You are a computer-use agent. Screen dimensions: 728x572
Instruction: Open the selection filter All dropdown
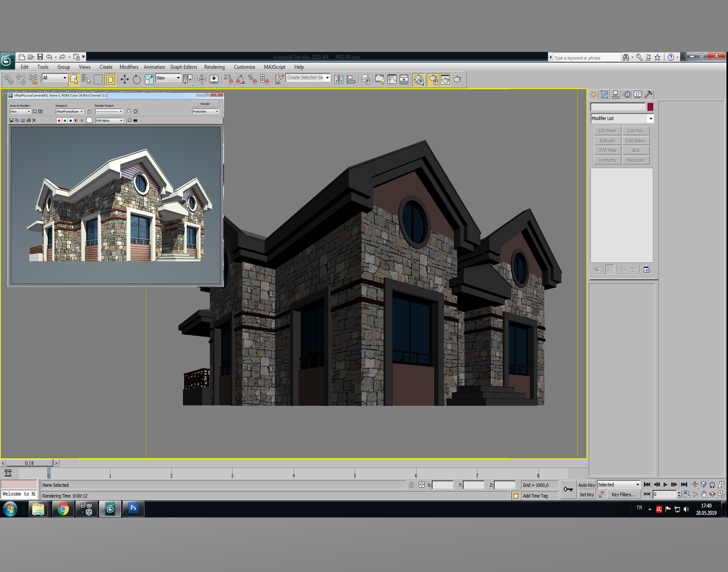55,78
